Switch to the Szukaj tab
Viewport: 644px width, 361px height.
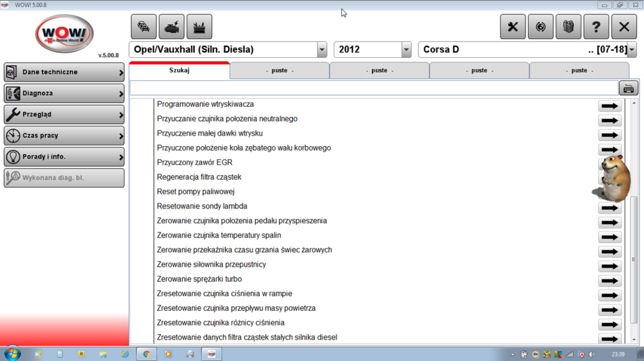(179, 71)
